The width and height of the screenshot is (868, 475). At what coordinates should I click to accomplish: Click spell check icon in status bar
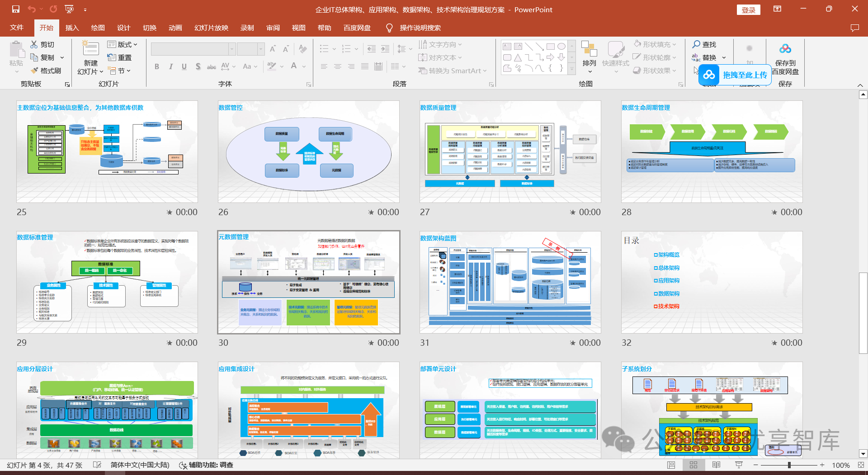click(97, 465)
